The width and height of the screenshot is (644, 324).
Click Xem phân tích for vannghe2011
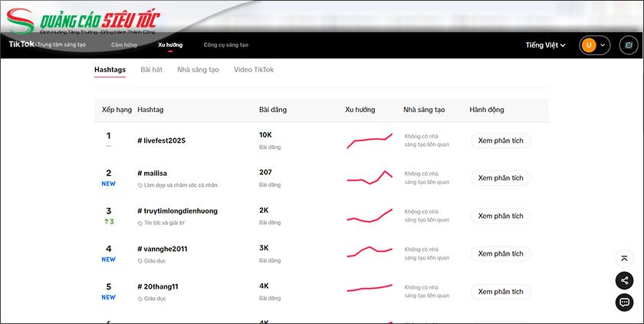point(500,253)
